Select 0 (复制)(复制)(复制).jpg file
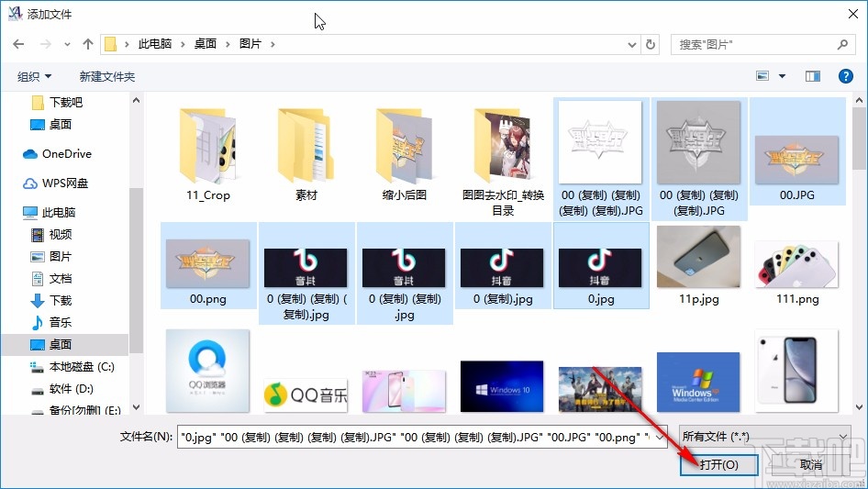 tap(306, 273)
